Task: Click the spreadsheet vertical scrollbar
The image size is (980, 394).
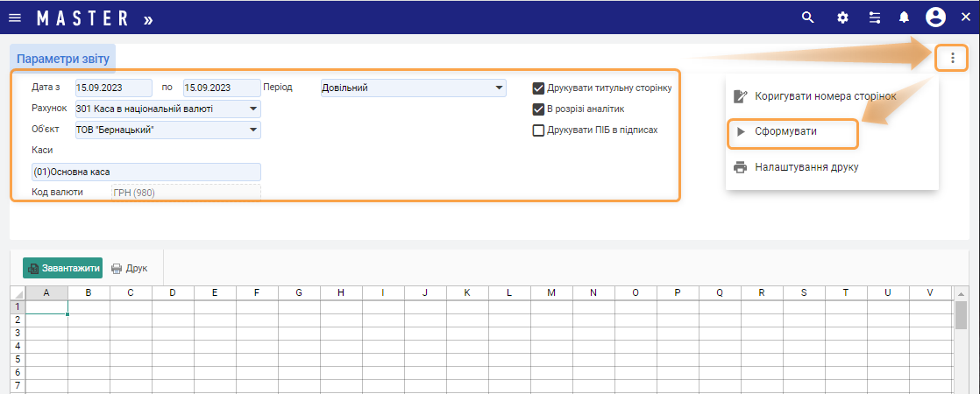Action: [961, 317]
